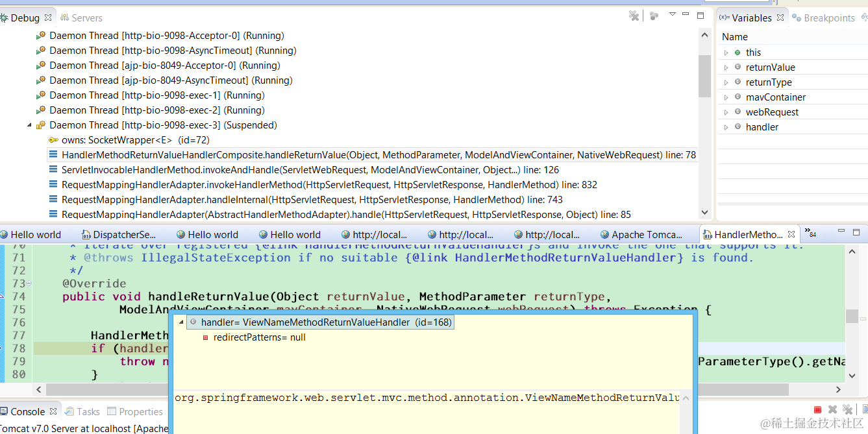The image size is (868, 434).
Task: Expand the handler variable in Variables
Action: click(726, 127)
